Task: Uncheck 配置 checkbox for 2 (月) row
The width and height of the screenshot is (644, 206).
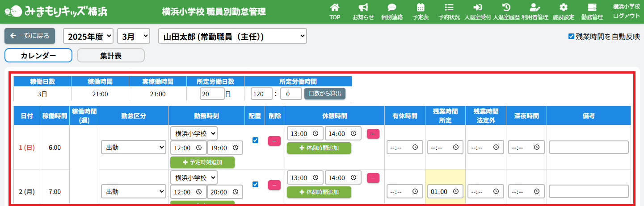Action: [256, 184]
